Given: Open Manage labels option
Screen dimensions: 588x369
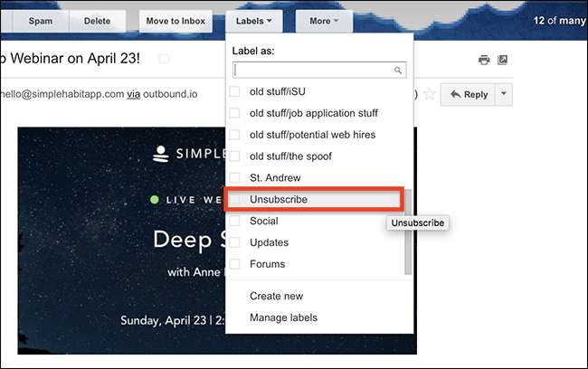Looking at the screenshot, I should click(283, 317).
